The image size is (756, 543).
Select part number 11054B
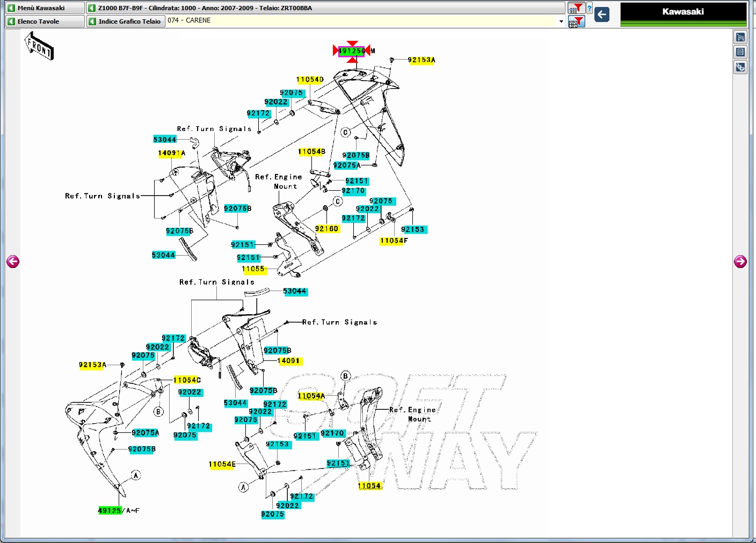click(x=312, y=152)
